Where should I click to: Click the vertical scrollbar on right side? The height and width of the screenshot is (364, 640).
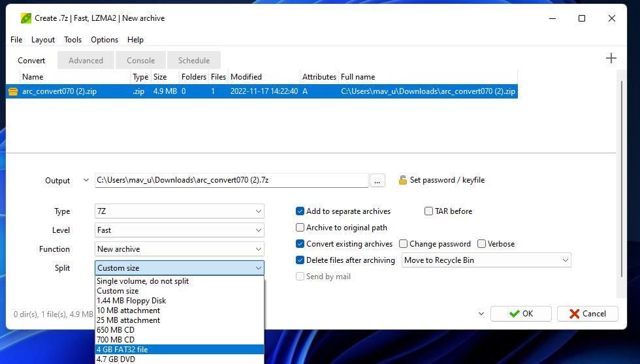[x=621, y=179]
